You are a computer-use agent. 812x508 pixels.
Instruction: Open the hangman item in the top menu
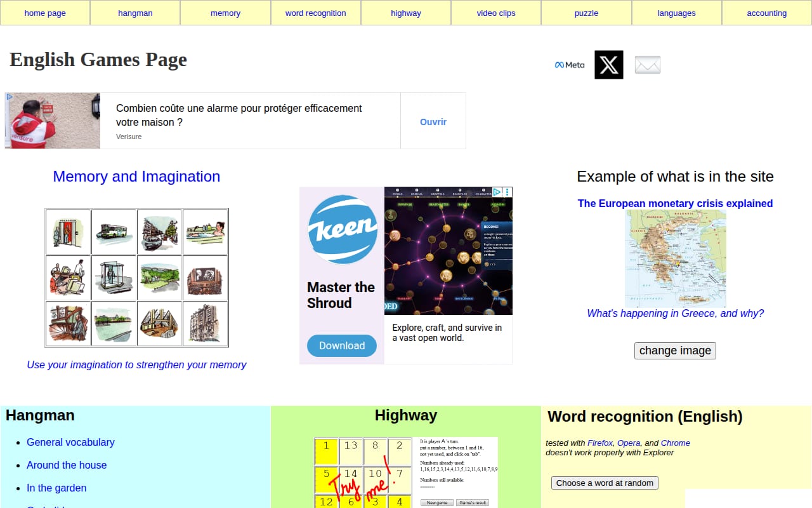pos(135,13)
